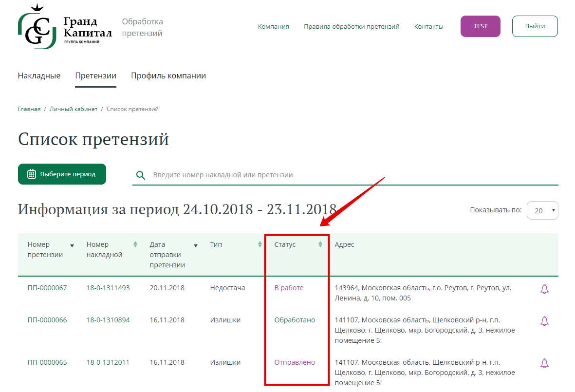The image size is (575, 392).
Task: Select the Претензии tab
Action: tap(96, 75)
